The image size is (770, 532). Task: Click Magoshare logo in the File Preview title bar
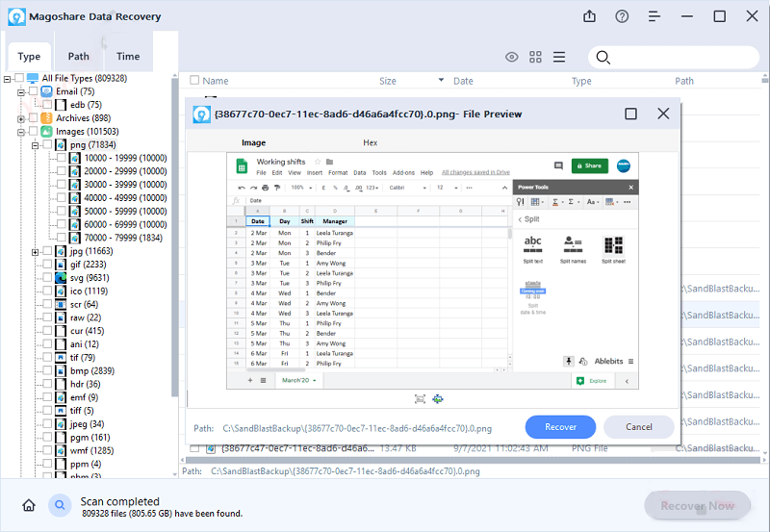201,114
